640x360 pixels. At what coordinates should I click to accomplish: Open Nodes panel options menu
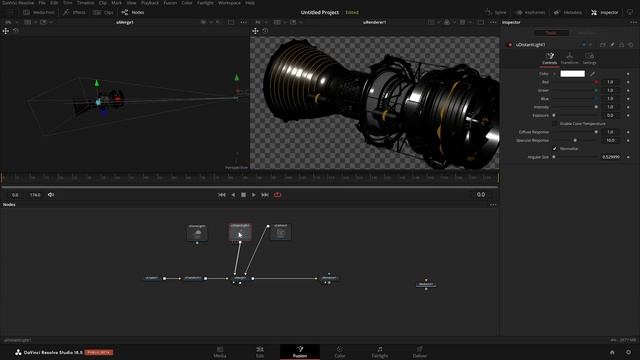[493, 204]
